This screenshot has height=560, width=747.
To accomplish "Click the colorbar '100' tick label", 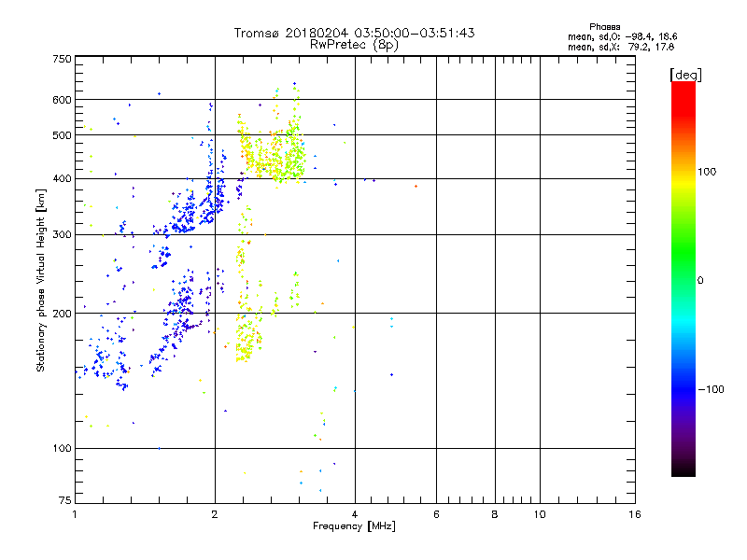I will pos(707,172).
